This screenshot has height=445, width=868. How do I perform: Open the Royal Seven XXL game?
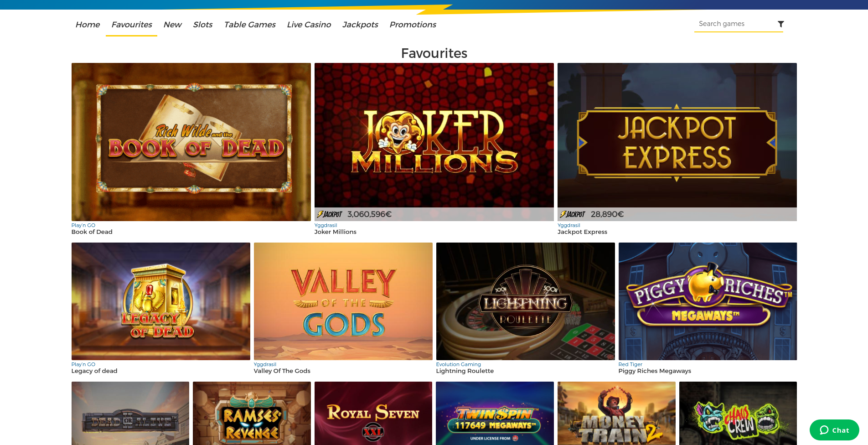click(373, 413)
